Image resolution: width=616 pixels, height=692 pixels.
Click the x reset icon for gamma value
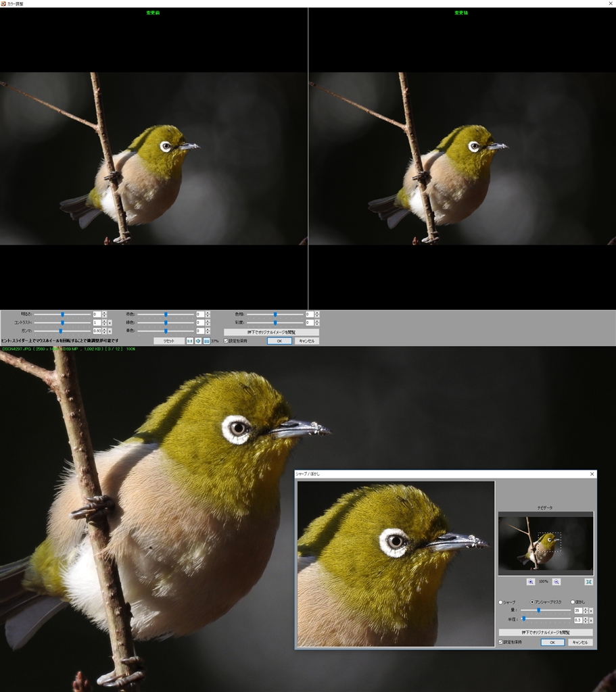pos(110,331)
